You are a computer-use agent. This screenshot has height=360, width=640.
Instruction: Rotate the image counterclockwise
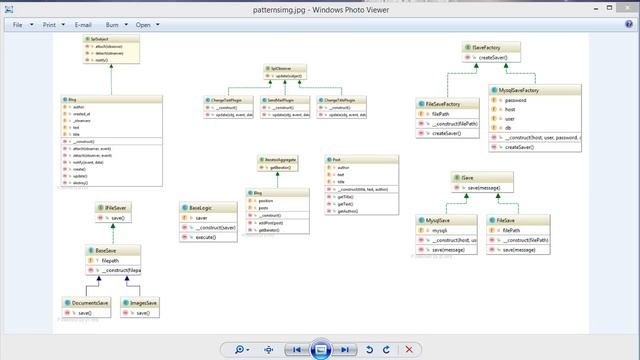point(369,350)
